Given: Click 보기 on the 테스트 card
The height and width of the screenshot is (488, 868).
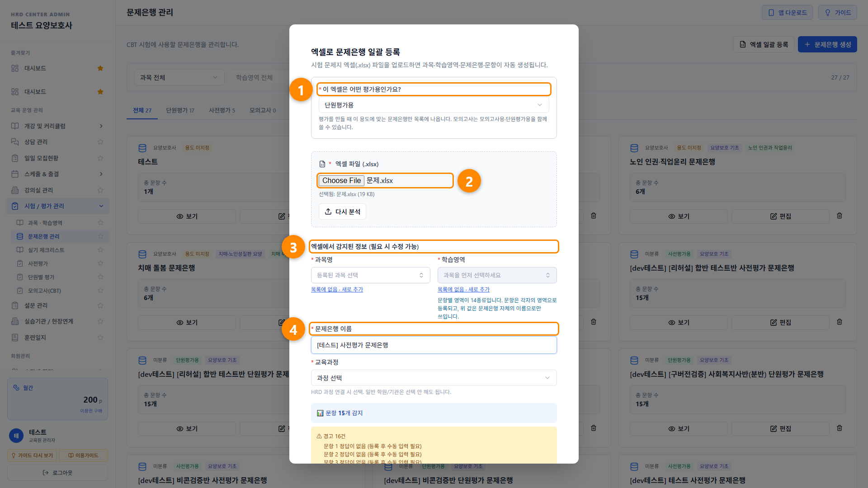Looking at the screenshot, I should tap(187, 216).
